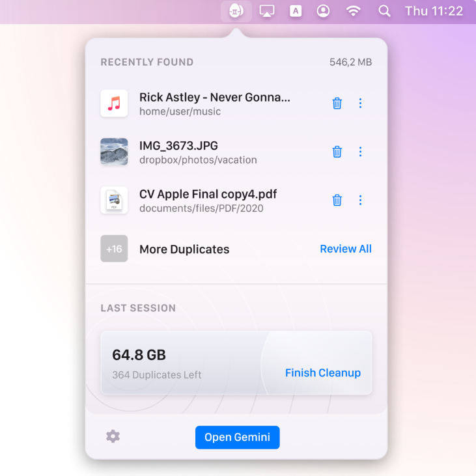Open Spotlight search magnifier
Image resolution: width=476 pixels, height=476 pixels.
pos(385,11)
